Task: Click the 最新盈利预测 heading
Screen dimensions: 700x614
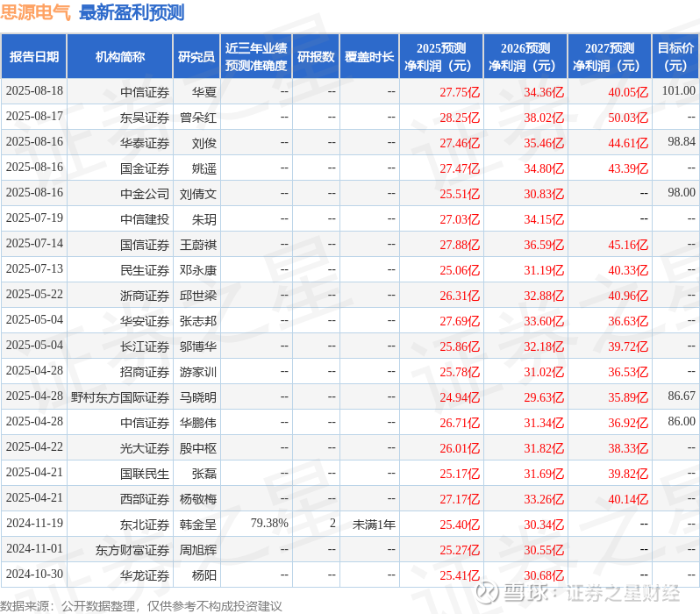Action: click(x=132, y=12)
